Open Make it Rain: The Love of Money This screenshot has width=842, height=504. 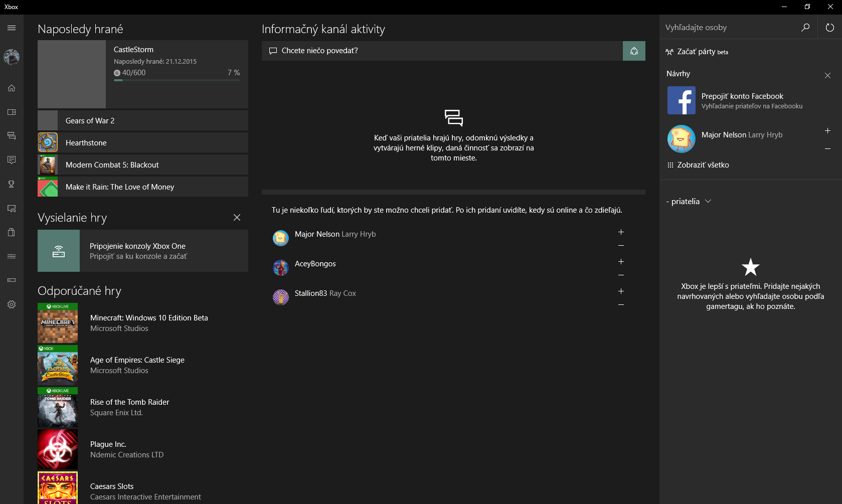[x=143, y=187]
